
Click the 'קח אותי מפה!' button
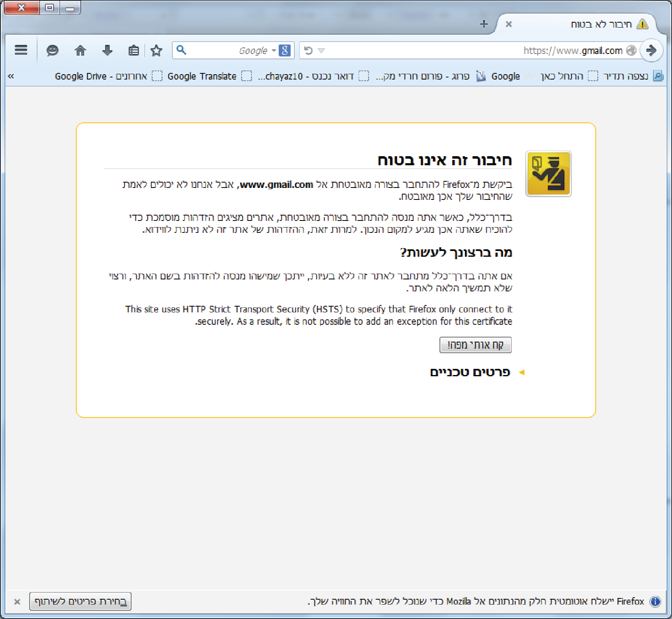tap(475, 345)
